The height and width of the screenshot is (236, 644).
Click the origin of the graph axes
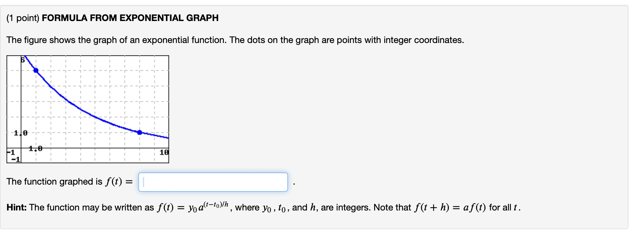(x=21, y=148)
